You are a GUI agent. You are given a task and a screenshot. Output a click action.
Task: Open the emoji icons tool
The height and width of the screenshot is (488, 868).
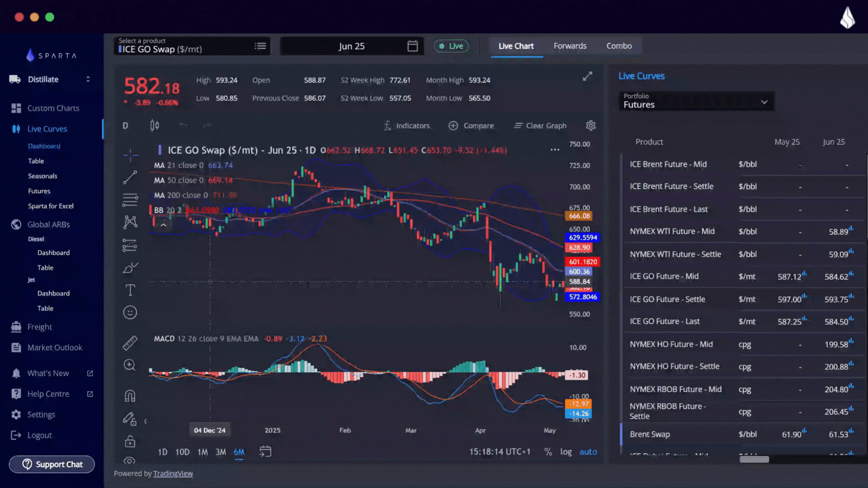[130, 313]
